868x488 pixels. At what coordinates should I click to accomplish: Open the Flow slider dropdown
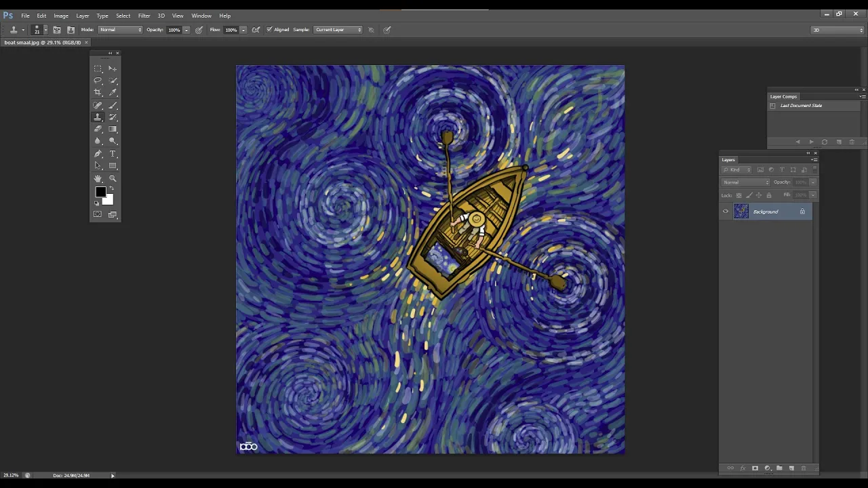(243, 30)
